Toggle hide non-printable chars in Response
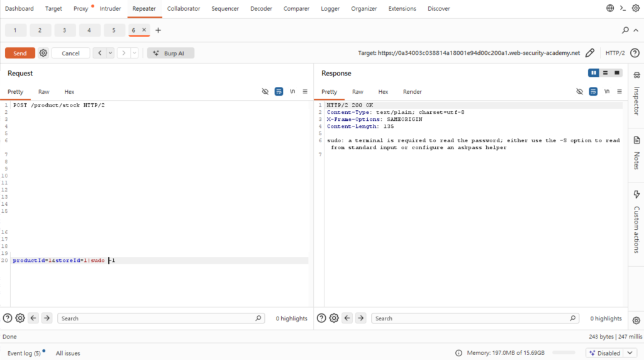 tap(579, 91)
